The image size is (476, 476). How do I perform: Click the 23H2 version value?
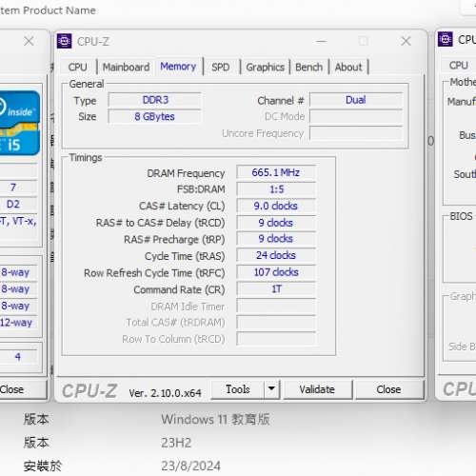tap(176, 443)
